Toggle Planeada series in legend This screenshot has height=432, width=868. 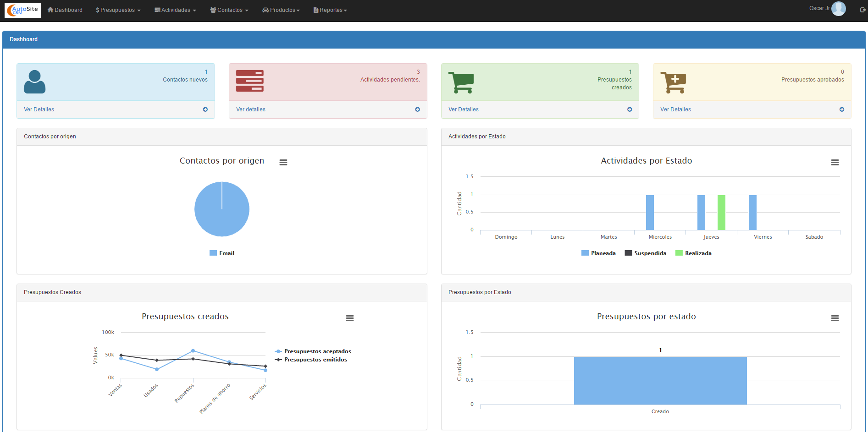click(598, 253)
